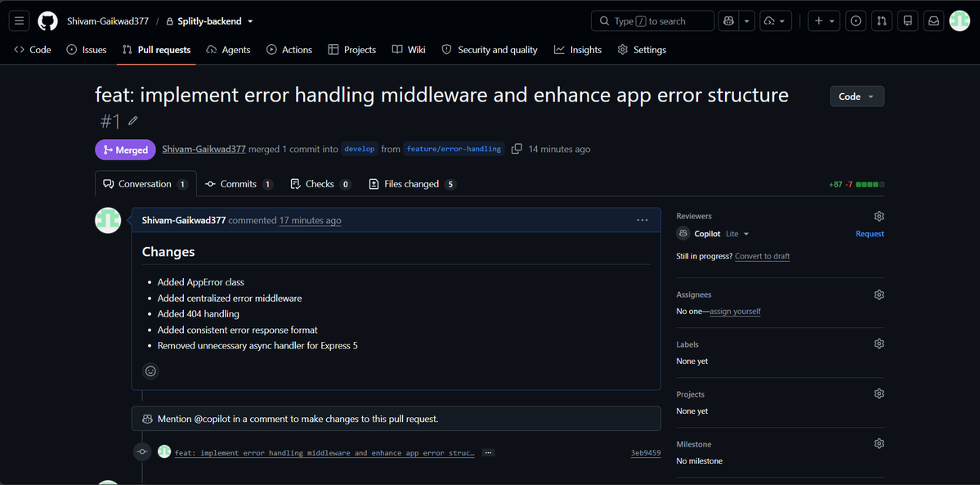Open the Pull requests tab

pos(156,49)
